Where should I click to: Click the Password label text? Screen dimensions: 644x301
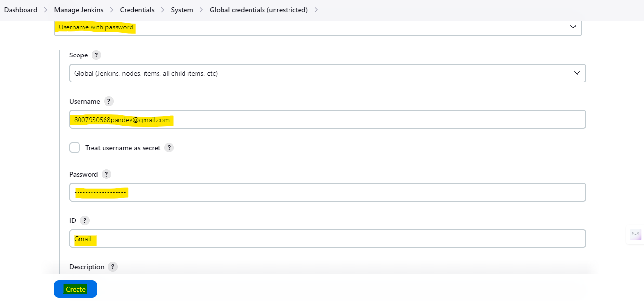(84, 174)
